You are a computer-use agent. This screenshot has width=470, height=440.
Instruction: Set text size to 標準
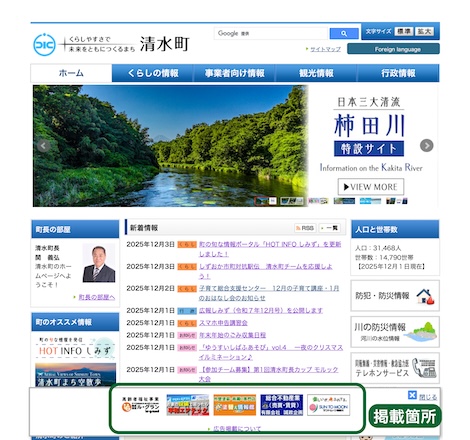tap(404, 31)
